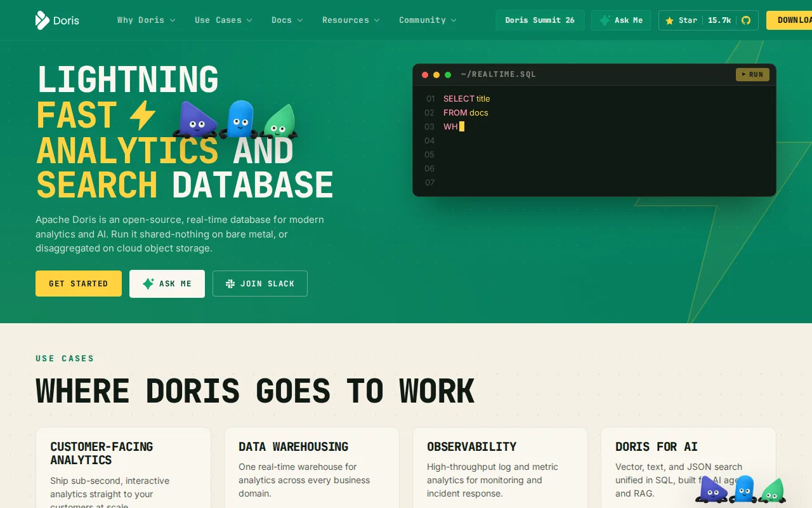Open the Customer-Facing Analytics card

(x=123, y=467)
